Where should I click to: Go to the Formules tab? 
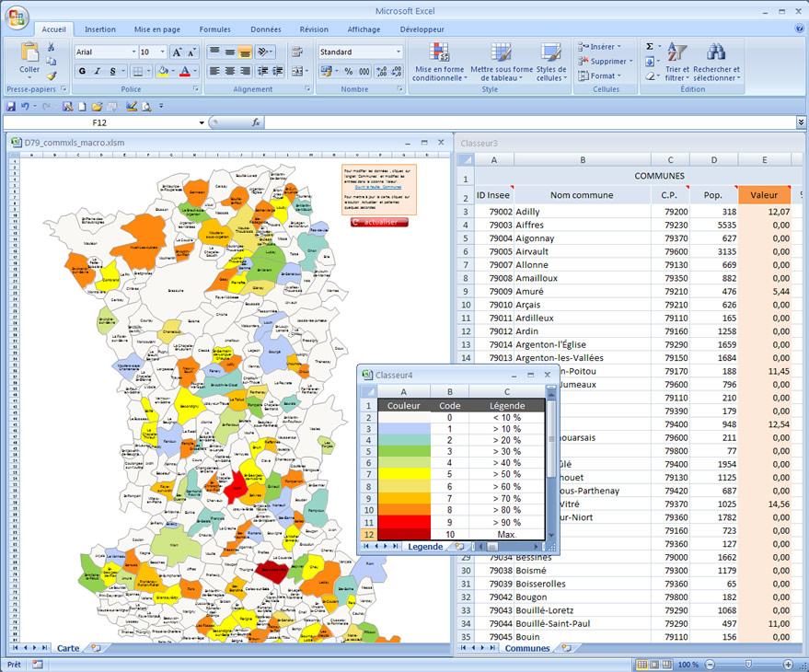pos(215,29)
